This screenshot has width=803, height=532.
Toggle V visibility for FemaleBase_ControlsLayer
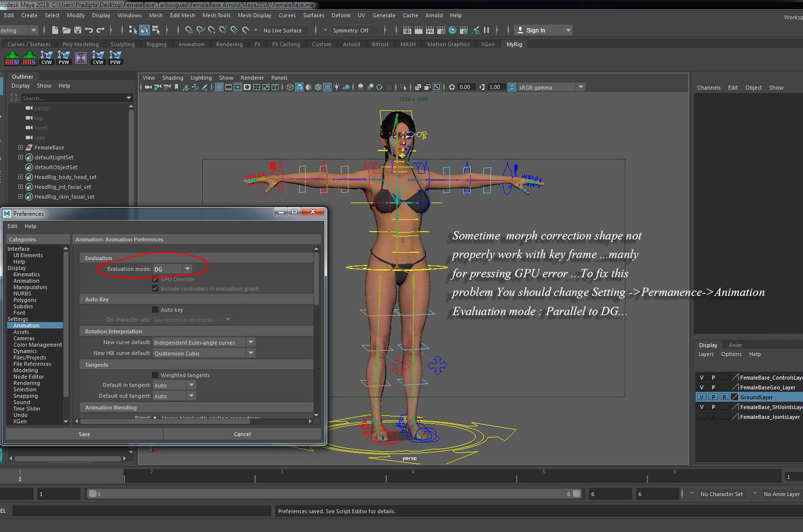[x=702, y=377]
